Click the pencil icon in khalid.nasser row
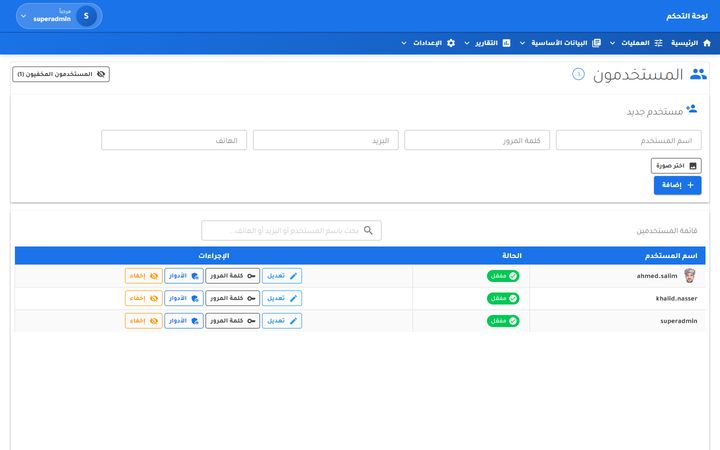The image size is (720, 450). (x=293, y=298)
